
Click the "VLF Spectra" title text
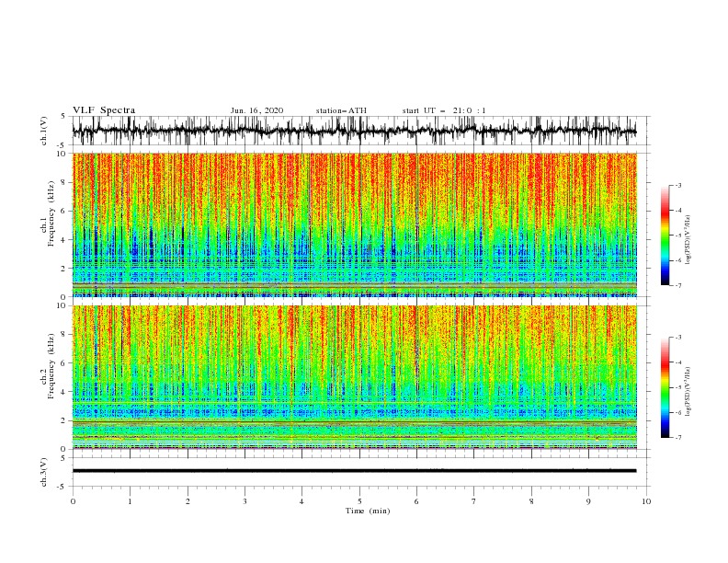[104, 110]
